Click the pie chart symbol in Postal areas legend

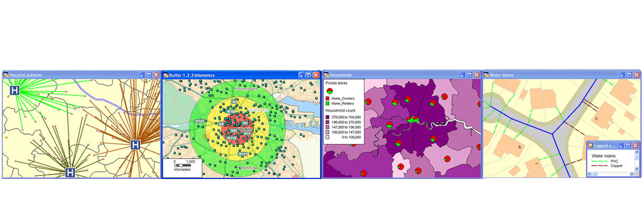330,91
